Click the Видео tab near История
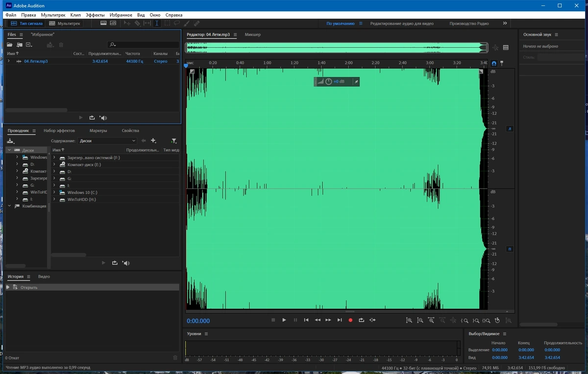Screen dimensions: 588x374 [x=44, y=277]
